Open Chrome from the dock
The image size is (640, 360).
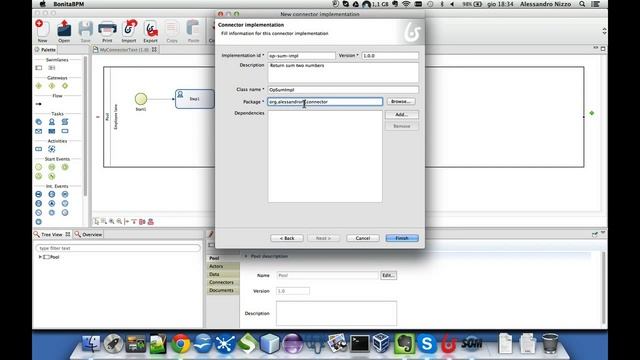180,344
